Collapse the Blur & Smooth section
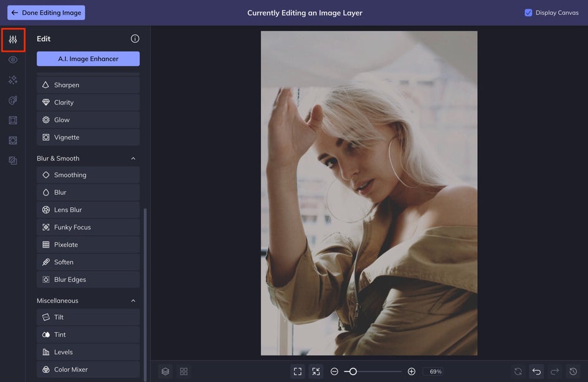588x382 pixels. pyautogui.click(x=133, y=159)
